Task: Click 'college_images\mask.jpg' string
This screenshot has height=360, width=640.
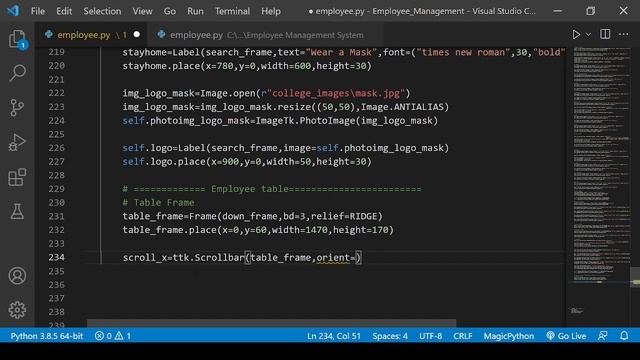Action: click(x=336, y=93)
